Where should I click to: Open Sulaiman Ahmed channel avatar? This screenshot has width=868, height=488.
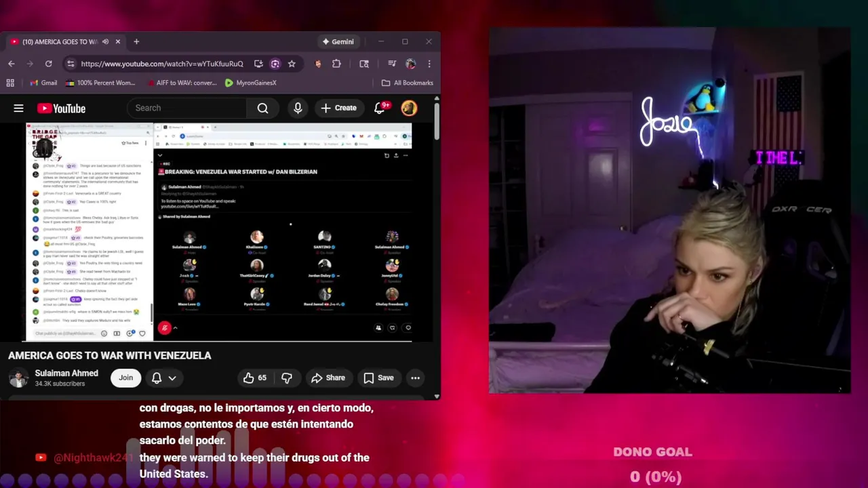(x=18, y=378)
